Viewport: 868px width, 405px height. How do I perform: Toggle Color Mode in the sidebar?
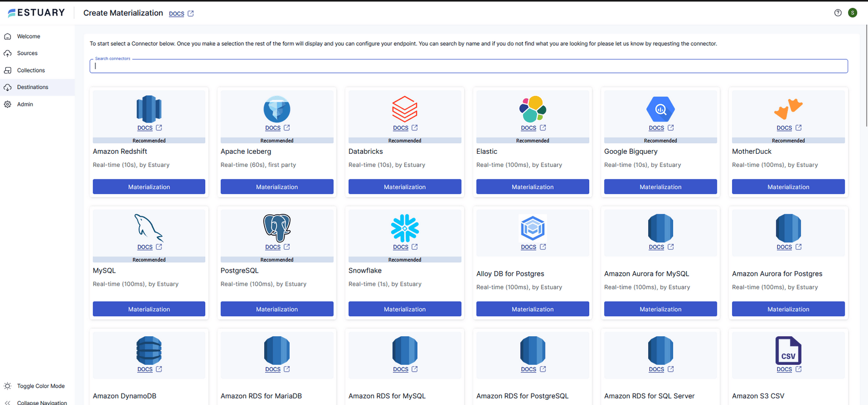[37, 386]
